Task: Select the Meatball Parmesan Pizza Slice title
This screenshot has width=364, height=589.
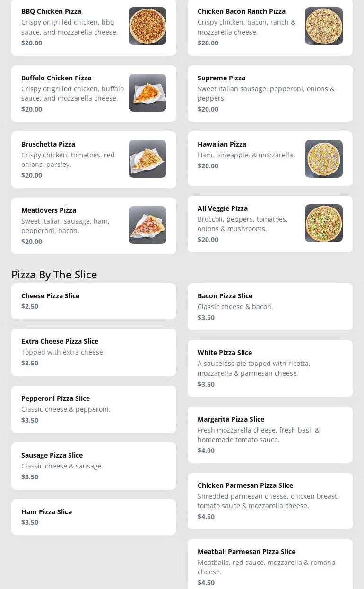Action: 246,552
